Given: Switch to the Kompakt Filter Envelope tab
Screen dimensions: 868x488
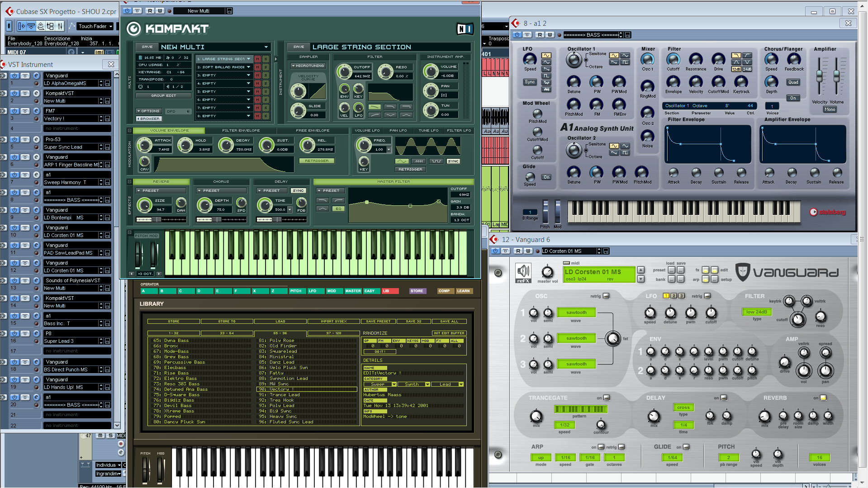Looking at the screenshot, I should [241, 131].
